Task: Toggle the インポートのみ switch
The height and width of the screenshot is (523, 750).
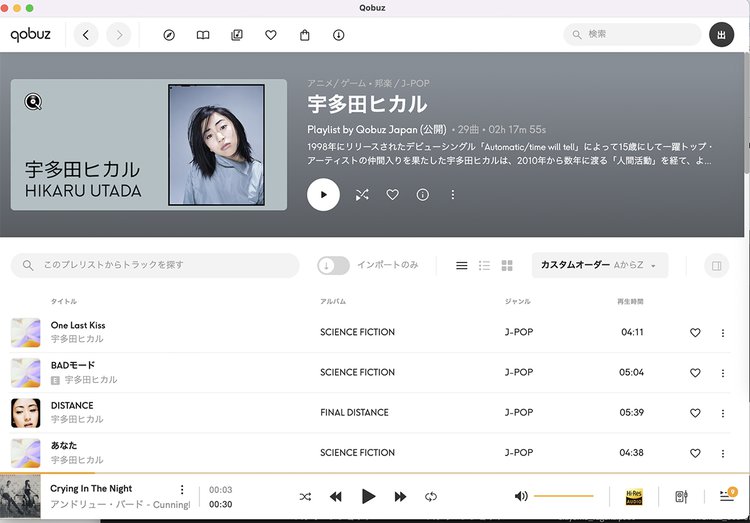Action: (333, 265)
